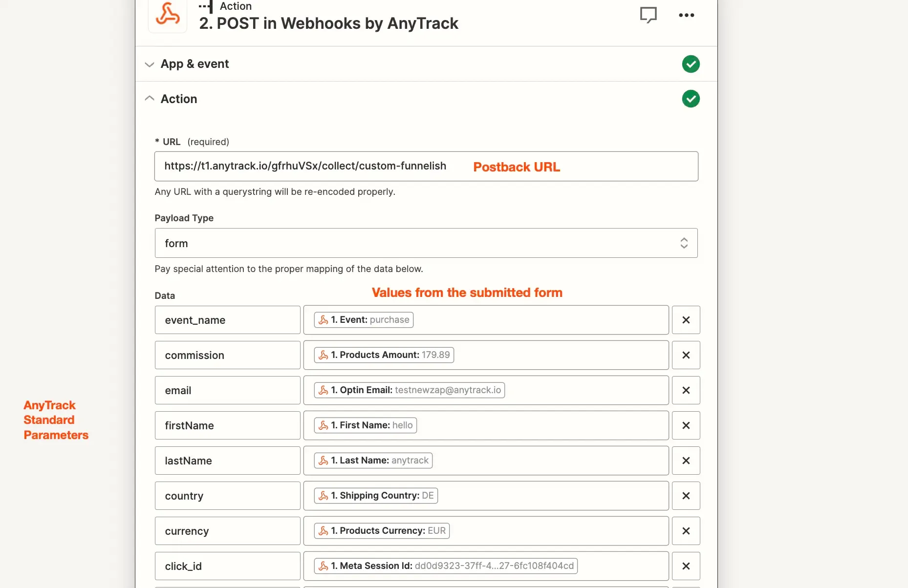Click the webhook icon in Optin Email pill
The width and height of the screenshot is (908, 588).
click(323, 390)
